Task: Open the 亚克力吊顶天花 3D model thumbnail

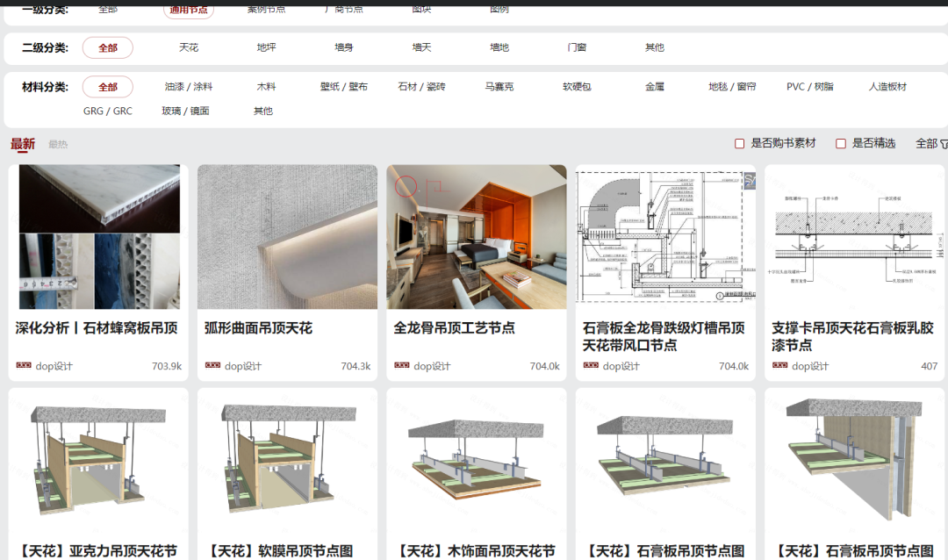Action: coord(98,463)
